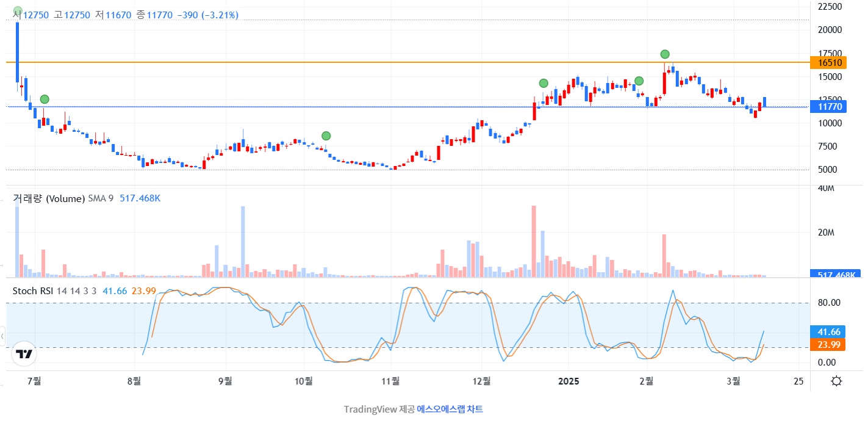Viewport: 868px width, 426px height.
Task: Click the '25' time axis label
Action: click(x=798, y=381)
